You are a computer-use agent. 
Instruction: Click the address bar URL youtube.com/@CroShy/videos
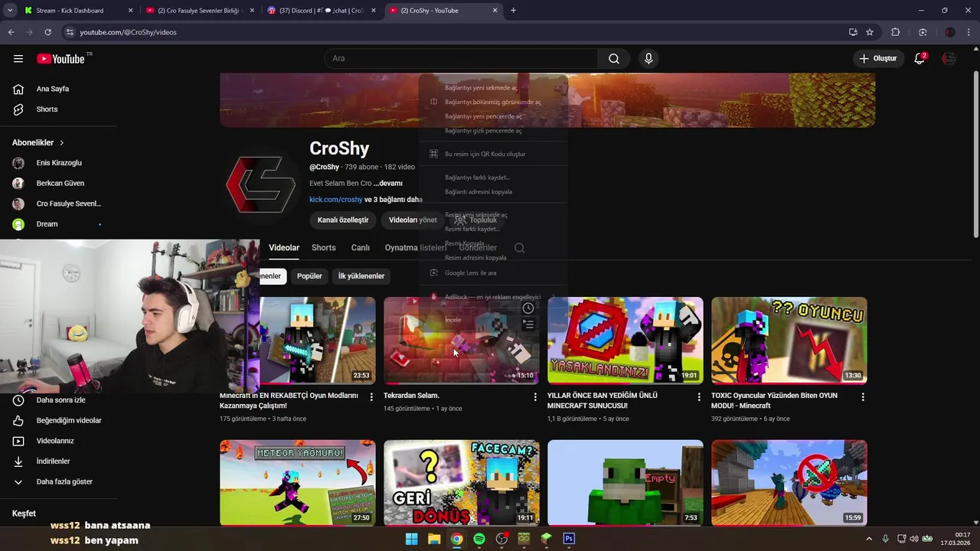[x=128, y=32]
